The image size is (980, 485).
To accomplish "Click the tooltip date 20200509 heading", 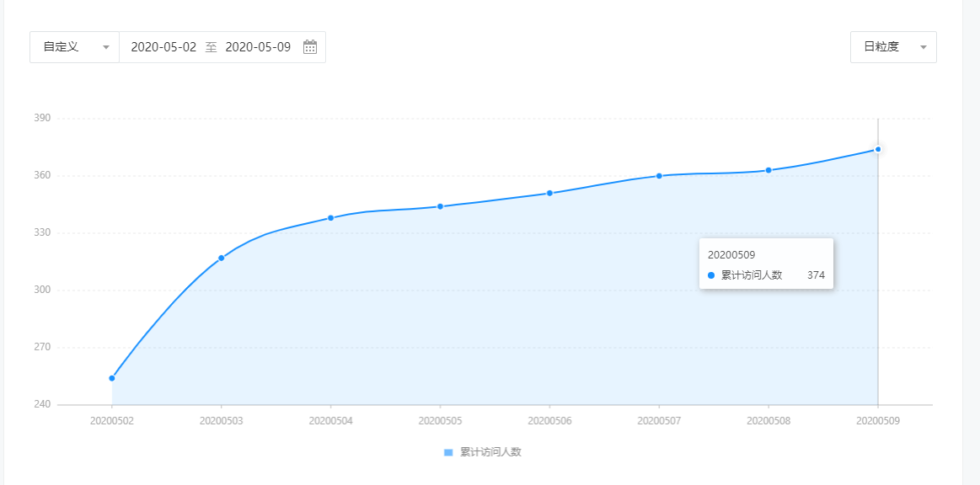I will 732,254.
